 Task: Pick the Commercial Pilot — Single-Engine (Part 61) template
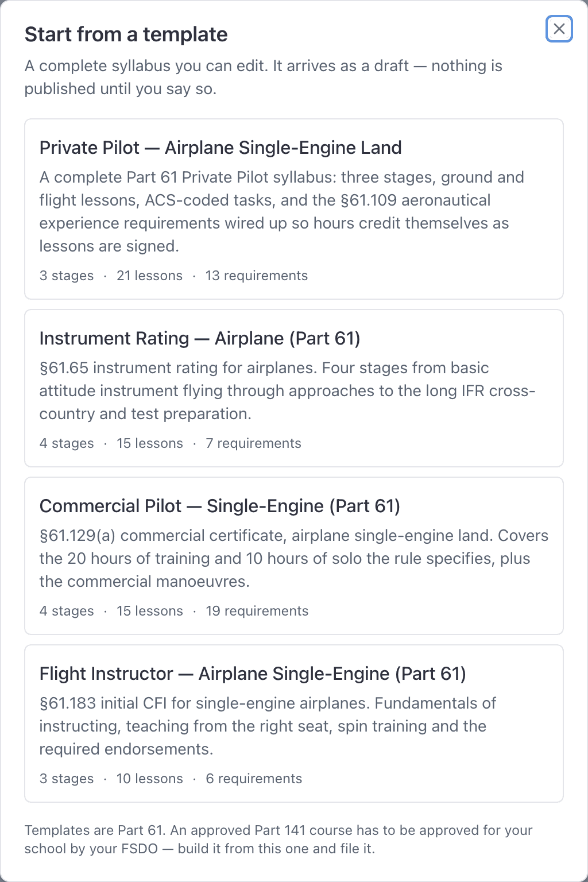pos(294,556)
